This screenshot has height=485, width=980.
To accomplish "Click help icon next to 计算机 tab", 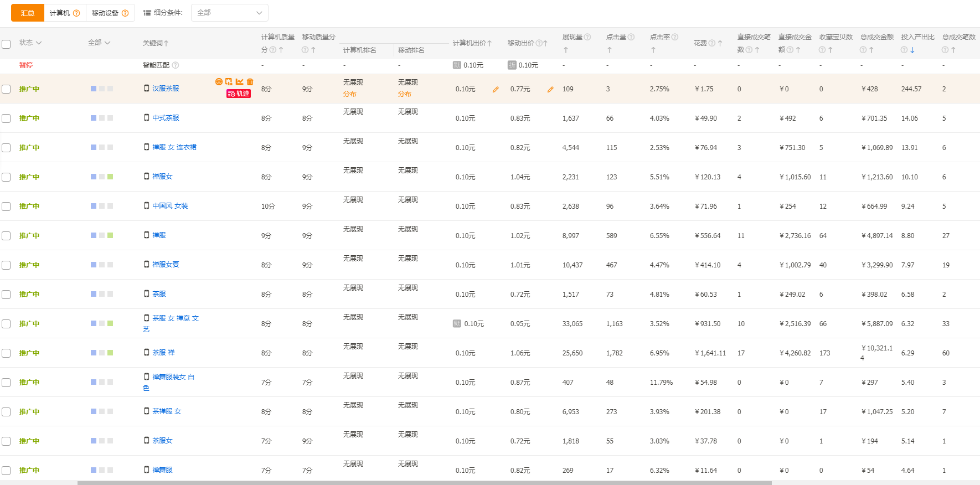I will coord(76,13).
